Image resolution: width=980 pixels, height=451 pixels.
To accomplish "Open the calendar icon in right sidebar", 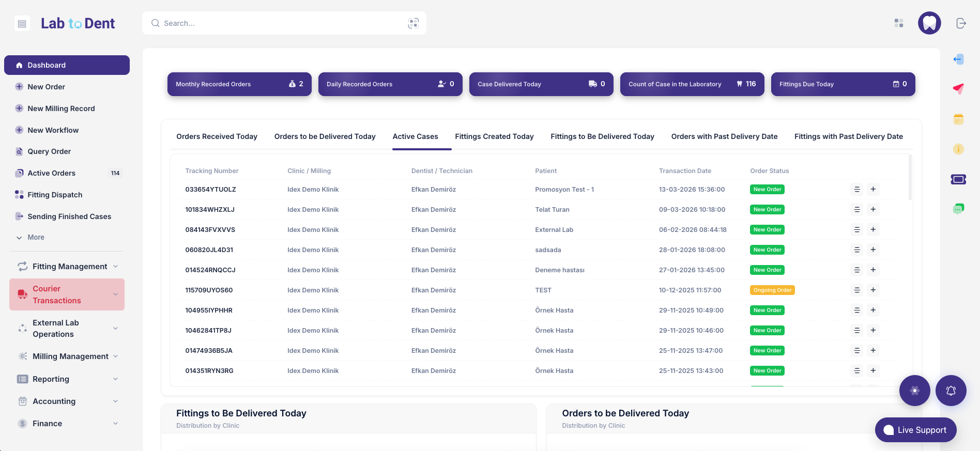I will click(958, 119).
